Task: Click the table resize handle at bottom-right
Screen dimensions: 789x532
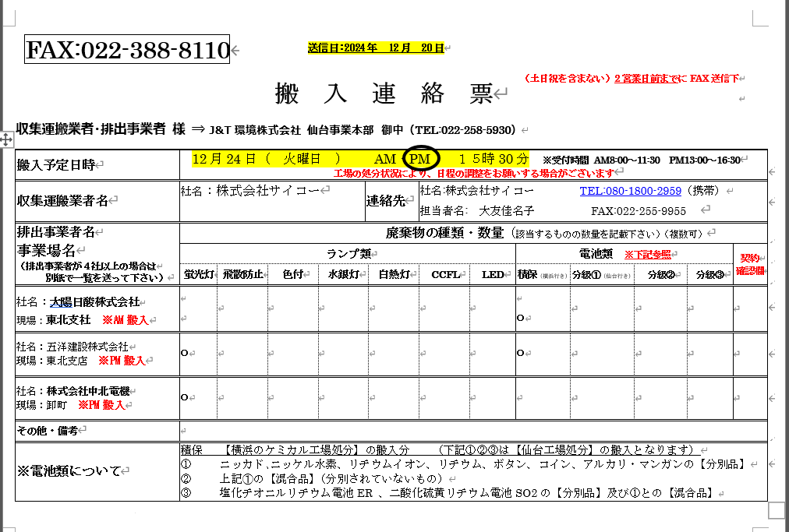Action: 776,509
